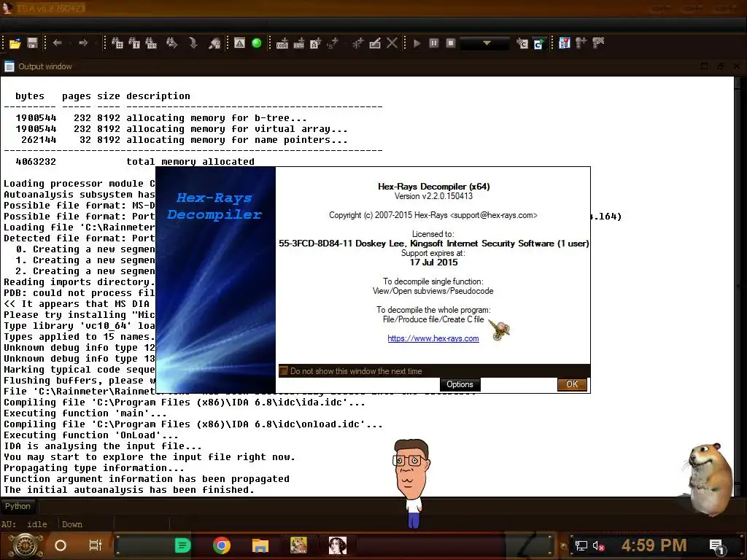Jump back with the left arrow icon
Screen dimensions: 747x560
click(x=58, y=43)
